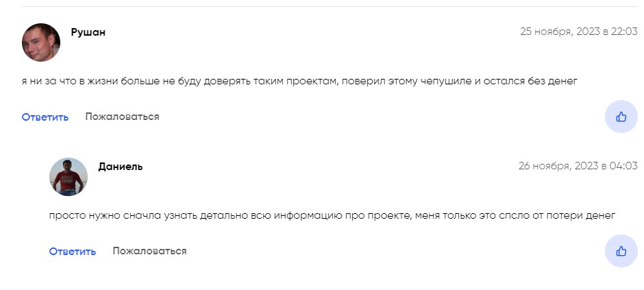
Task: Like Рушан's comment with thumbs-up icon
Action: click(621, 117)
